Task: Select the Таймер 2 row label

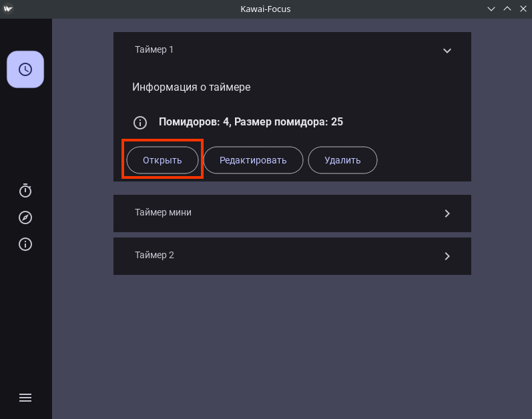Action: 154,256
